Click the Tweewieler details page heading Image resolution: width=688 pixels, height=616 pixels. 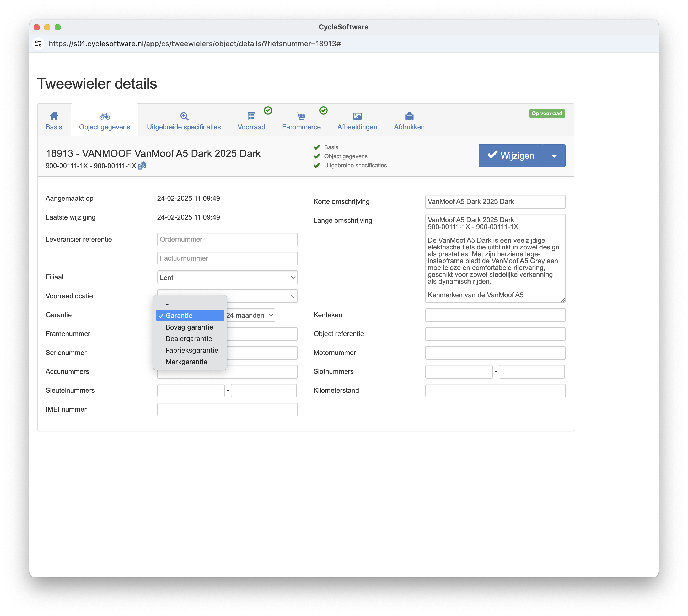[97, 84]
